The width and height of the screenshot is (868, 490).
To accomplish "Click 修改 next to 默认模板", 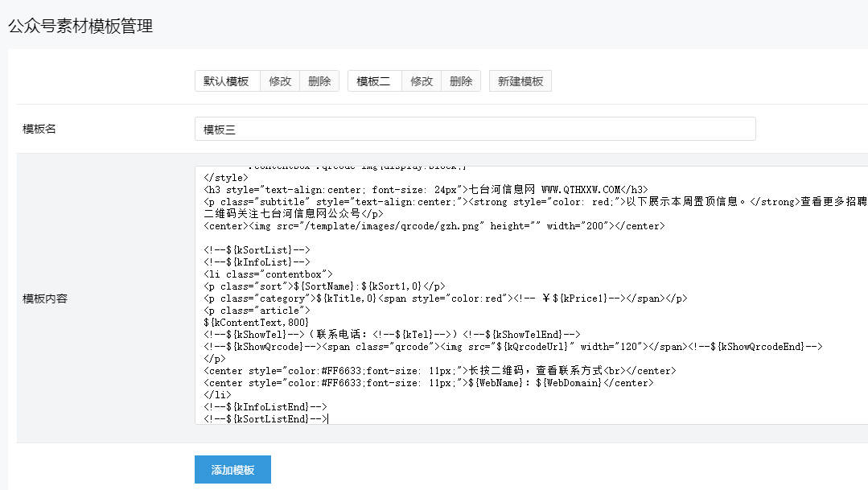I will tap(280, 81).
